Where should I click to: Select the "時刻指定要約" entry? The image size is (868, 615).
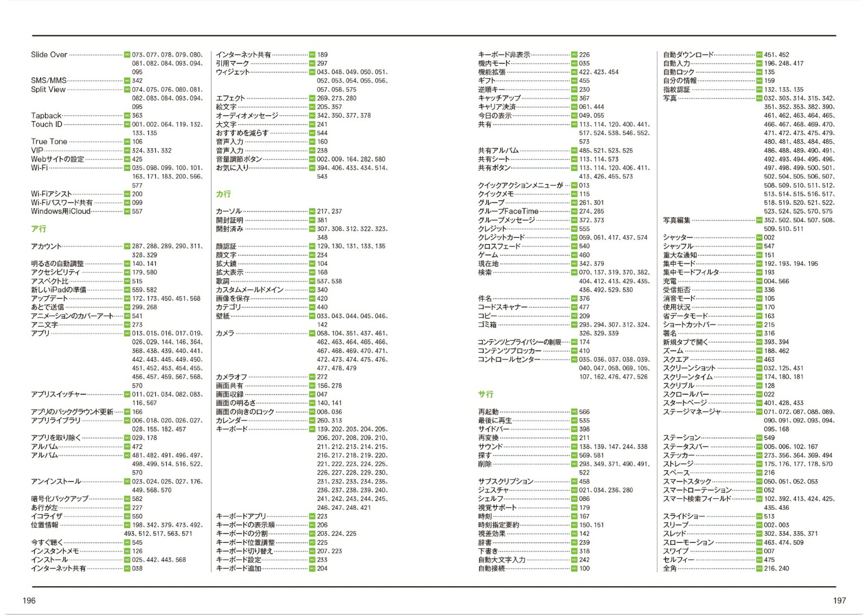pos(499,525)
